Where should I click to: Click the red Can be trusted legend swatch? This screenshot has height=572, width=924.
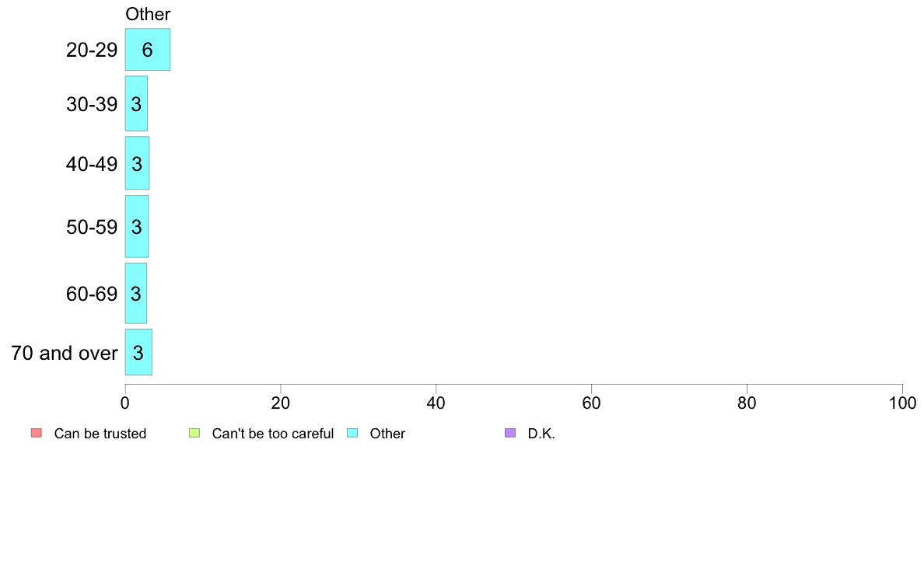[37, 433]
